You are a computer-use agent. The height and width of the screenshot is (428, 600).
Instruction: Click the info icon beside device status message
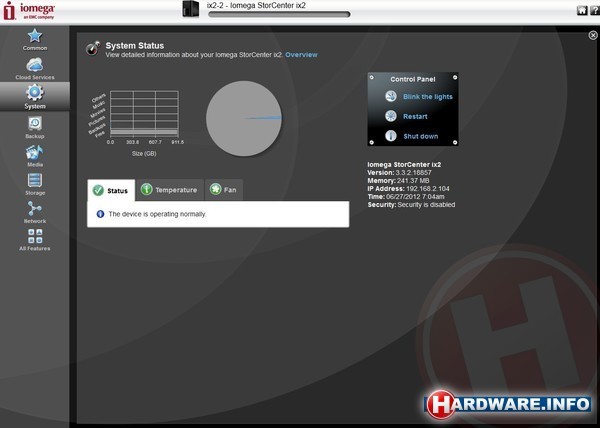(x=100, y=214)
